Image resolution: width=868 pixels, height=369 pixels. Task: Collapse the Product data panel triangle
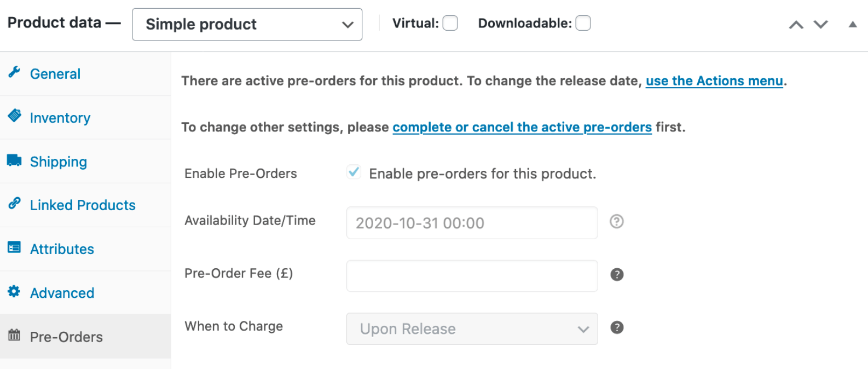(853, 25)
